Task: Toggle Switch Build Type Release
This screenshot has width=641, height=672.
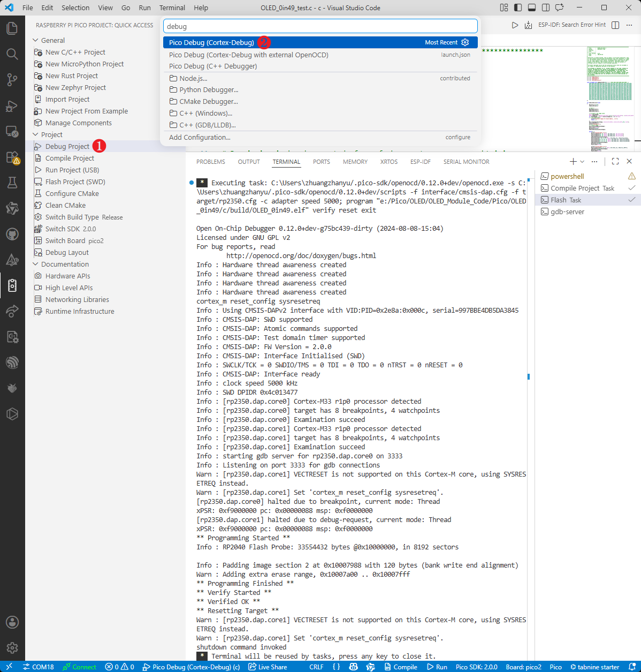Action: (84, 217)
